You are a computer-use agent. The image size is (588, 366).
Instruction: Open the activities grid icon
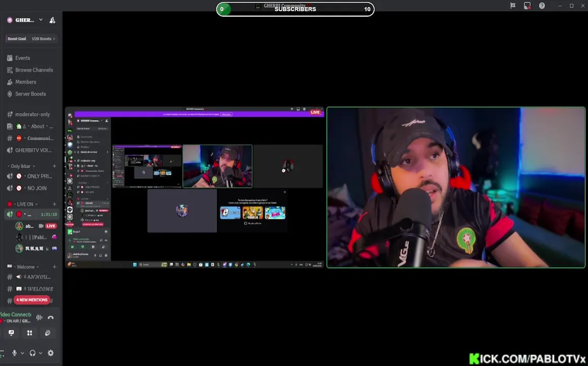[29, 333]
